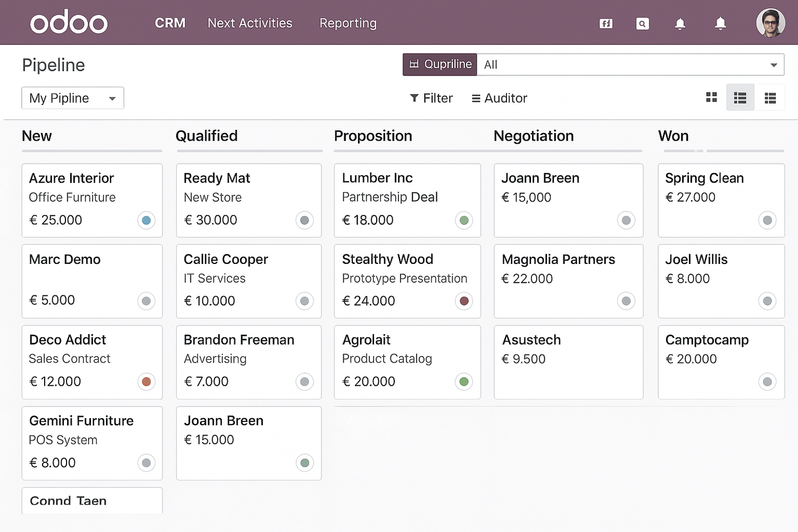Click the IT Services text
This screenshot has height=532, width=798.
tap(214, 279)
